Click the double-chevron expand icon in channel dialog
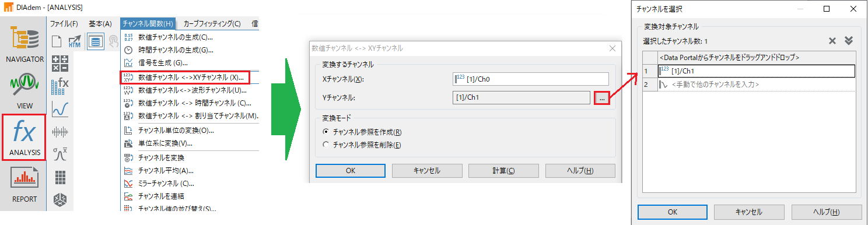The width and height of the screenshot is (868, 225). pos(849,41)
